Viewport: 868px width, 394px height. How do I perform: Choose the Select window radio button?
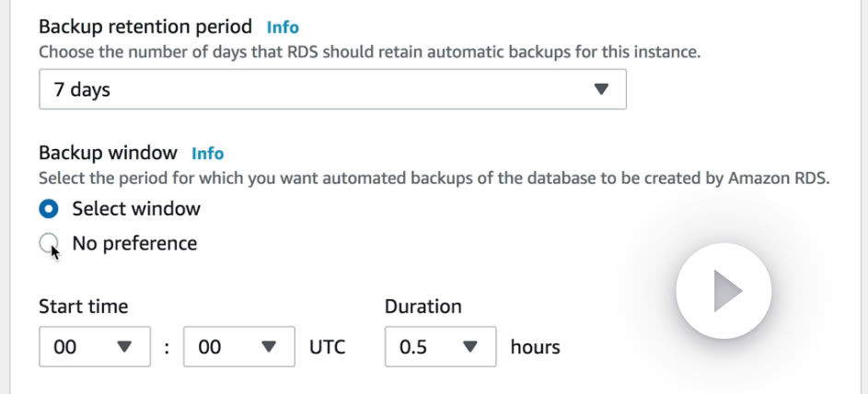pyautogui.click(x=49, y=209)
